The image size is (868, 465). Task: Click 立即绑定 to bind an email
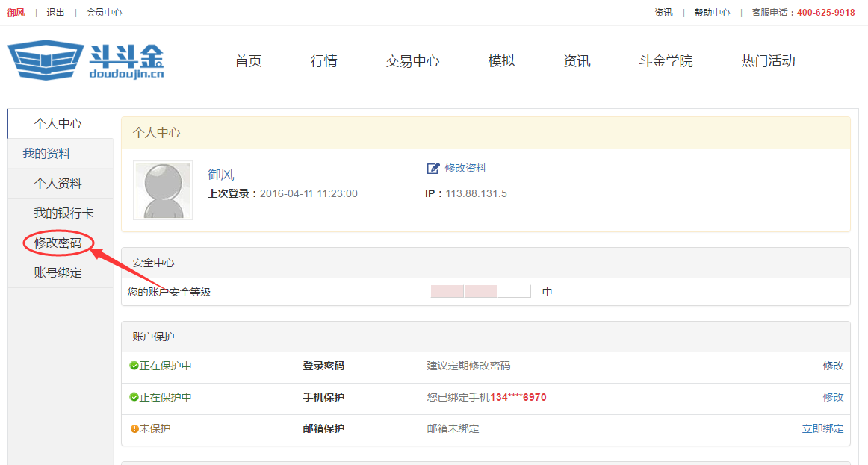824,428
